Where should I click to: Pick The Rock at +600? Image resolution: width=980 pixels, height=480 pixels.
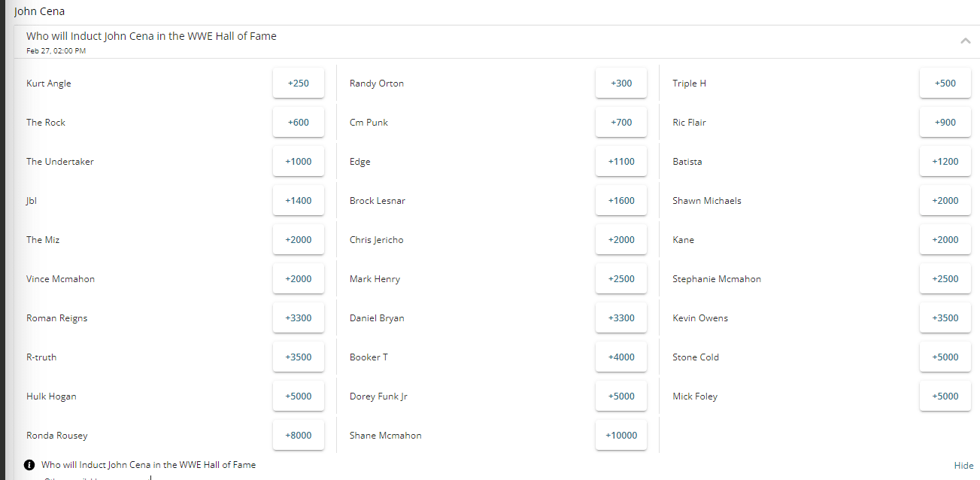point(299,123)
